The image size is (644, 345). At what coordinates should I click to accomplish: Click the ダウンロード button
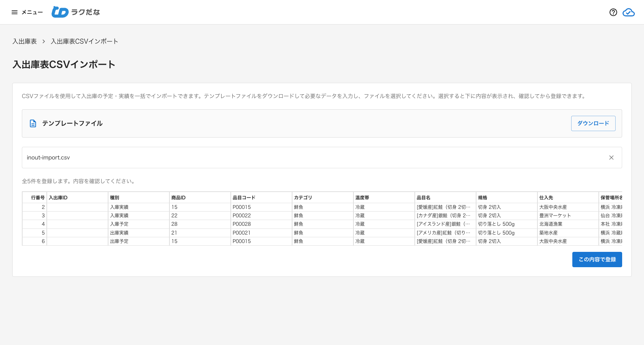[x=593, y=123]
